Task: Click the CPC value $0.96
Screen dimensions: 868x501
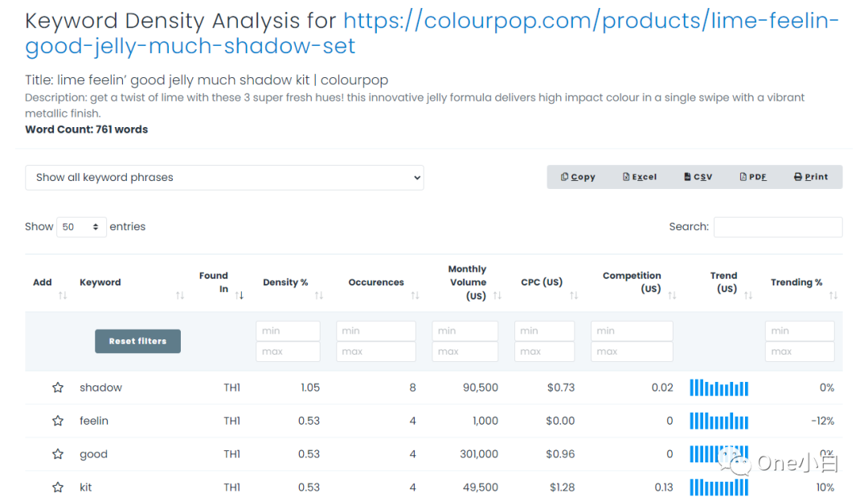Action: click(560, 454)
